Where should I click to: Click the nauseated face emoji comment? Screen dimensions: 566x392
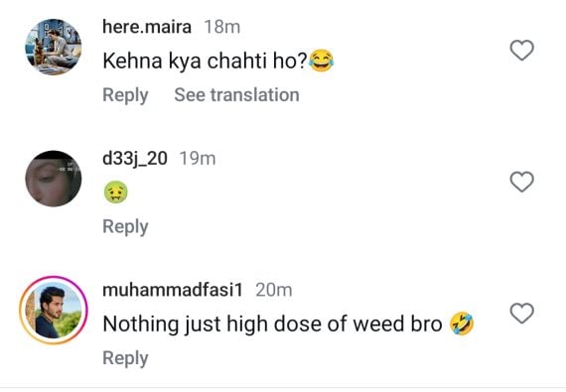[115, 192]
